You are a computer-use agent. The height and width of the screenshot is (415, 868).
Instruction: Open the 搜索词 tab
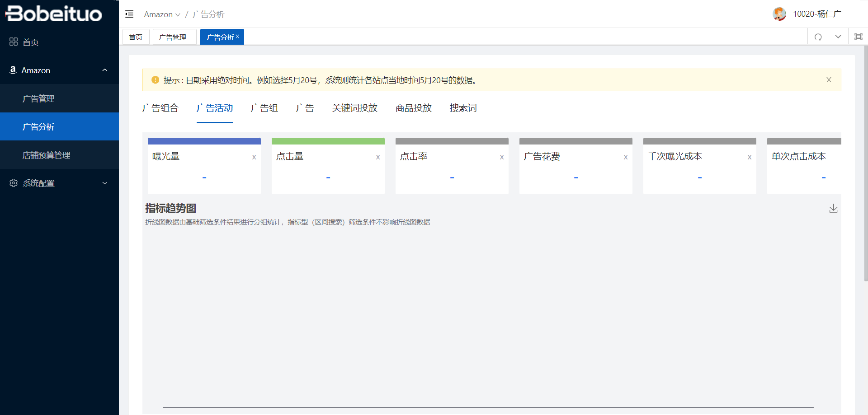pos(463,108)
